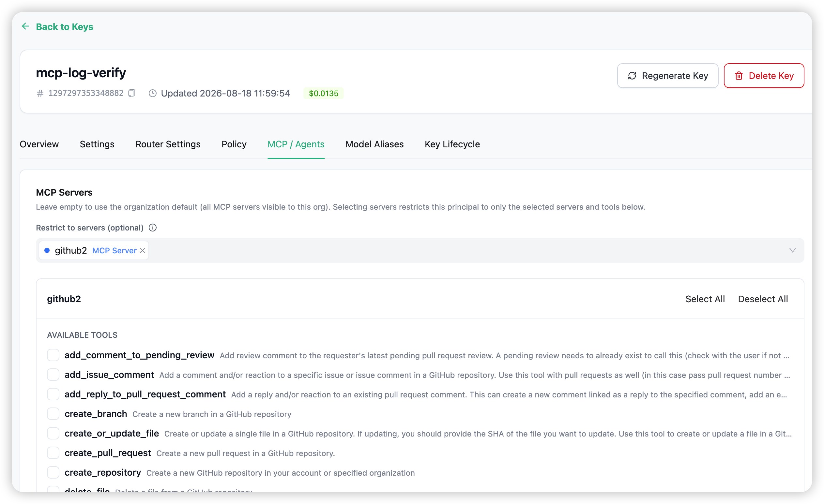Open info tooltip for Restrict to servers

[x=152, y=228]
